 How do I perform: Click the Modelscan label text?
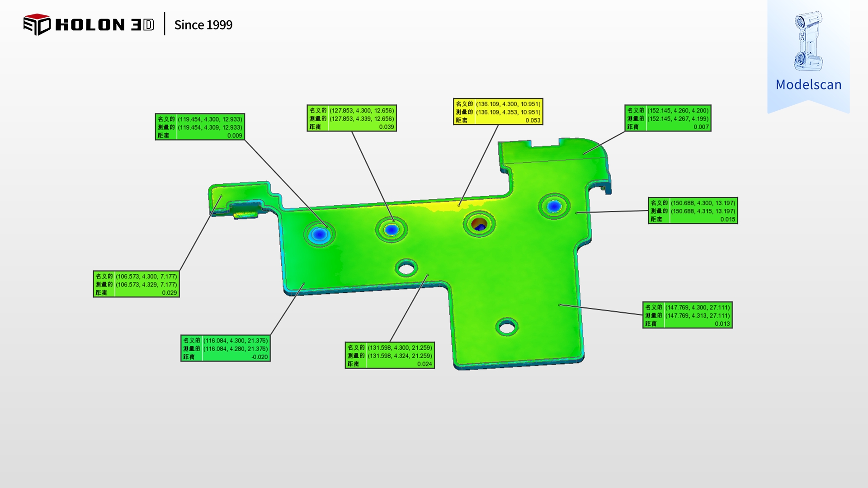click(x=808, y=84)
